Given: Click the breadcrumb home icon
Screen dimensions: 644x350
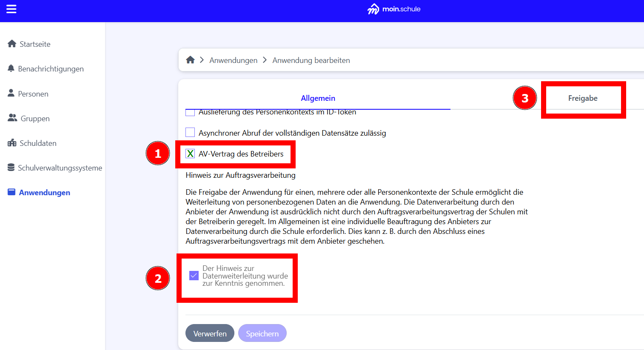Looking at the screenshot, I should [x=190, y=60].
